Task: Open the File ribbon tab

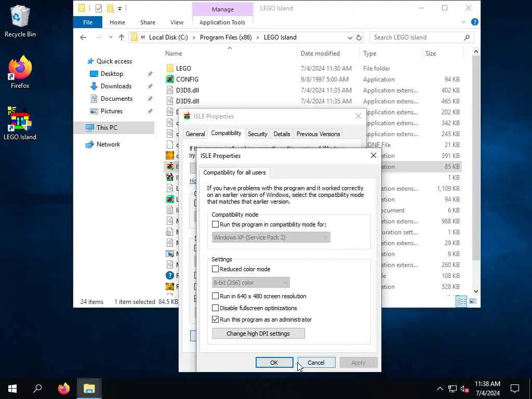Action: tap(87, 22)
